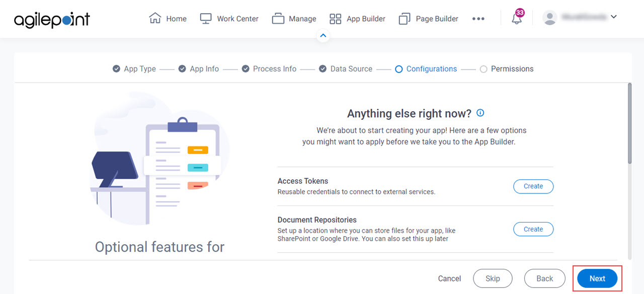Screen dimensions: 644x294
Task: Click the Page Builder icon
Action: (405, 19)
